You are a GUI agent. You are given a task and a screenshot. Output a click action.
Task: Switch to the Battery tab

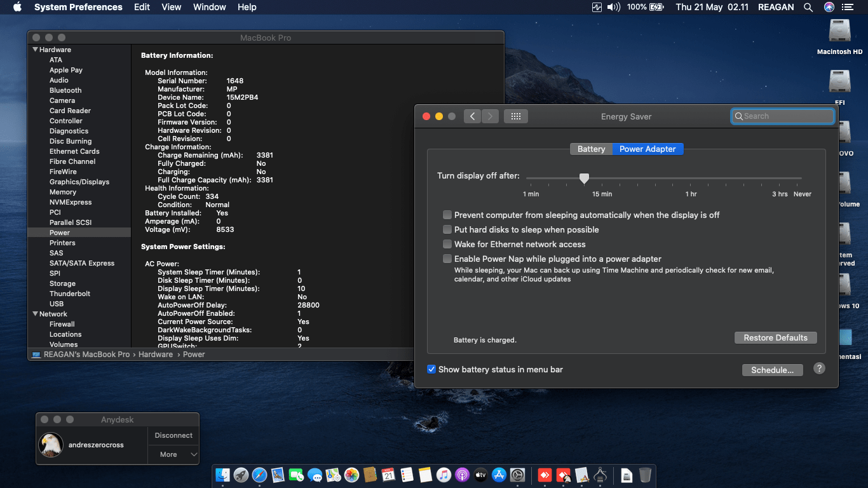[591, 149]
